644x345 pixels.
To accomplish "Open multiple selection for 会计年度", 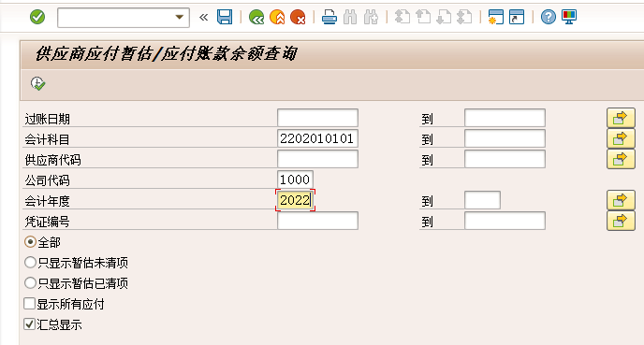I will (621, 200).
